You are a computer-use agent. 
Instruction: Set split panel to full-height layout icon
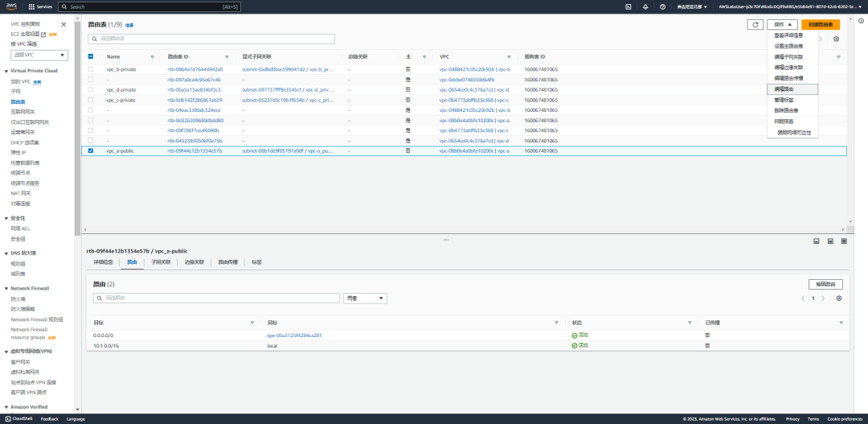pyautogui.click(x=844, y=241)
